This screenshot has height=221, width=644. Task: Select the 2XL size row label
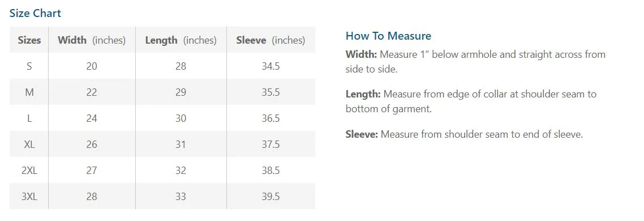point(29,171)
